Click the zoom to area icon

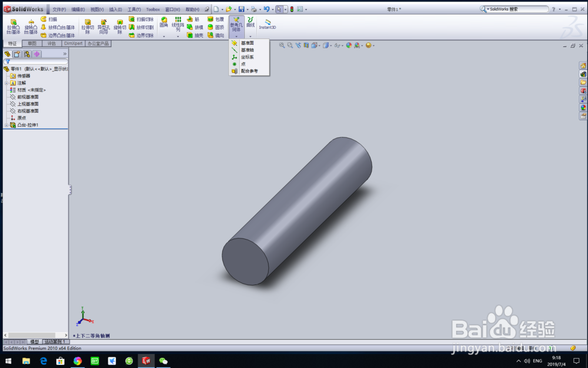[290, 45]
